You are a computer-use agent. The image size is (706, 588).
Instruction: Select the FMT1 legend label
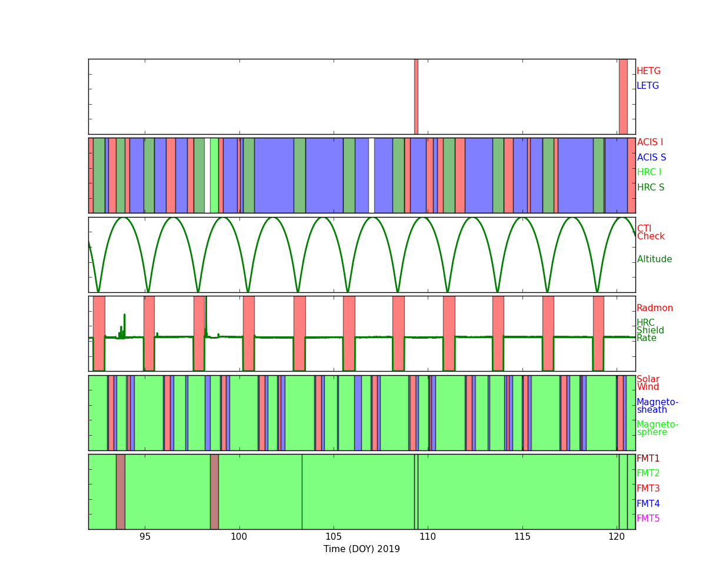click(648, 459)
